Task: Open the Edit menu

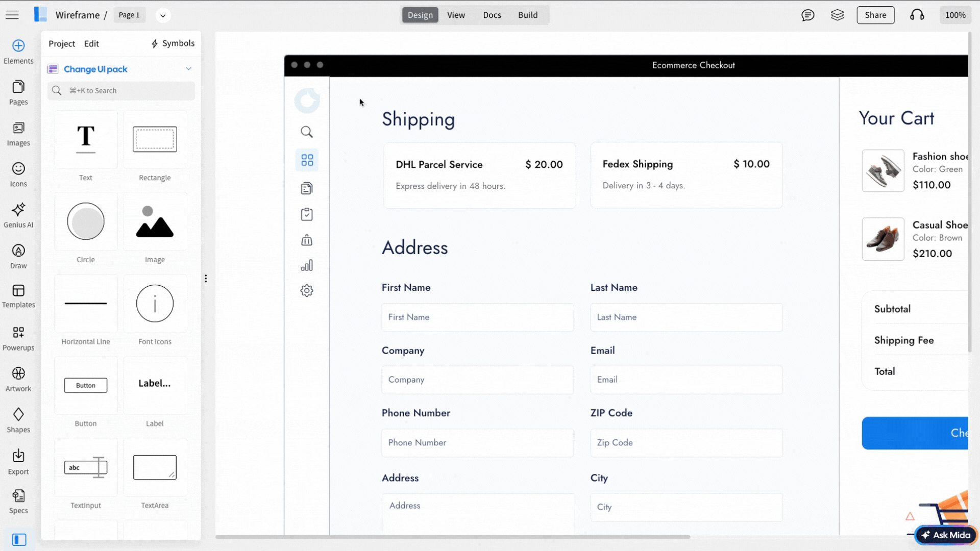Action: click(91, 43)
